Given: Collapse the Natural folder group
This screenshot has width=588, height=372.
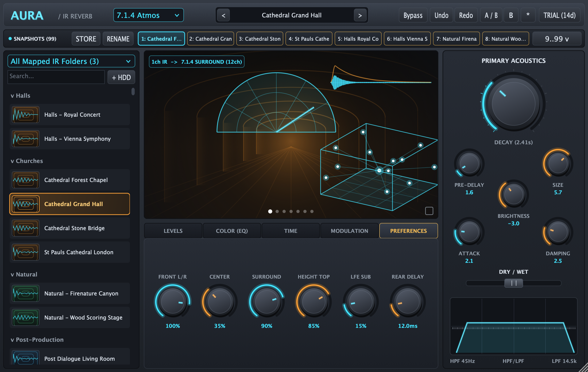Looking at the screenshot, I should [x=24, y=274].
